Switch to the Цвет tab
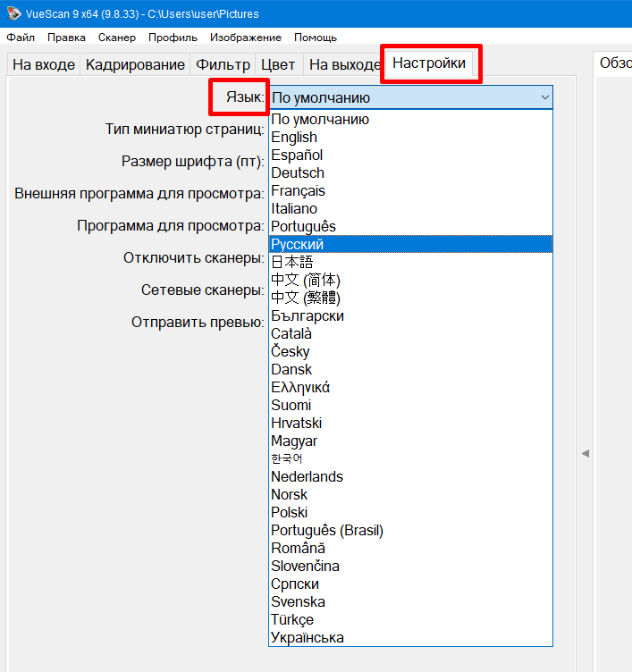 pyautogui.click(x=278, y=64)
